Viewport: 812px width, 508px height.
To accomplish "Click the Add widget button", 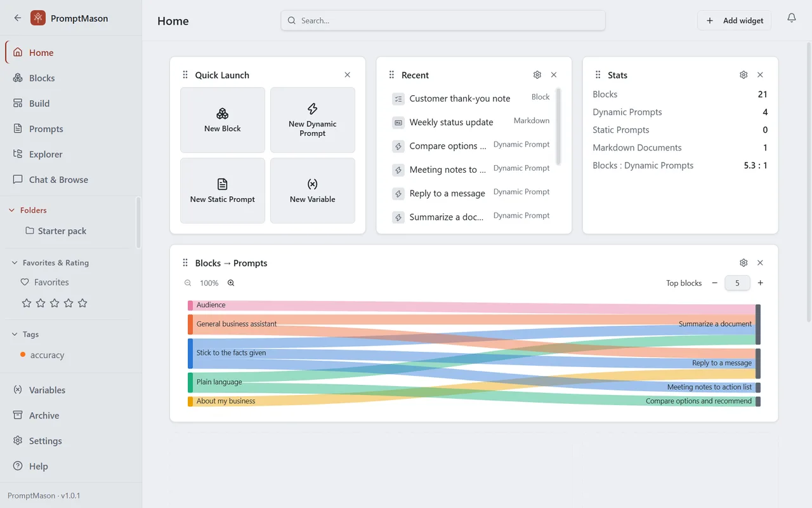I will coord(735,20).
